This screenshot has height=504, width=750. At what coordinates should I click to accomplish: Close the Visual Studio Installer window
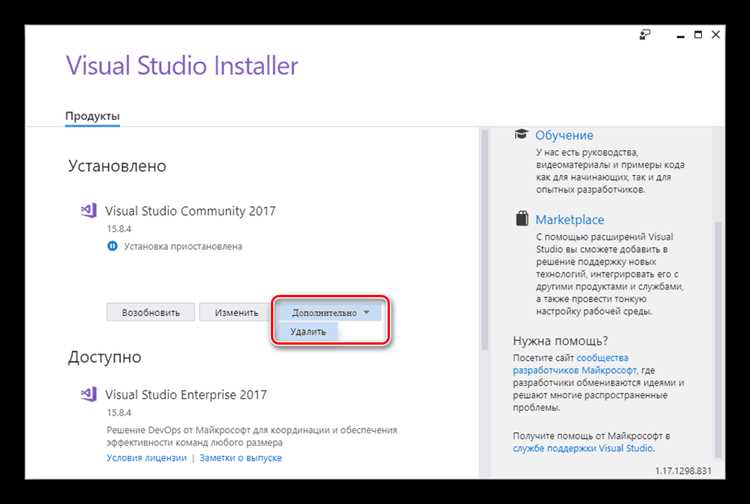point(716,35)
